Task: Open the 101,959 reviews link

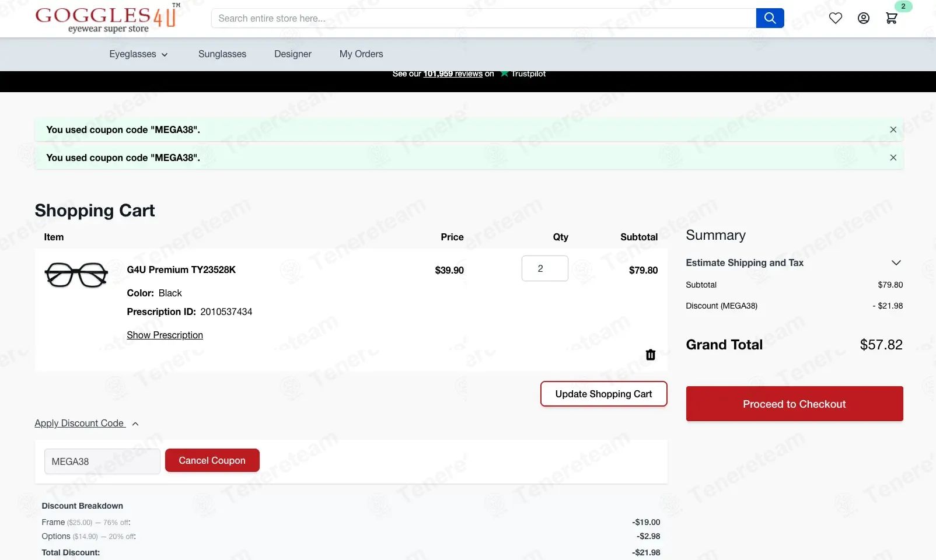Action: 453,73
